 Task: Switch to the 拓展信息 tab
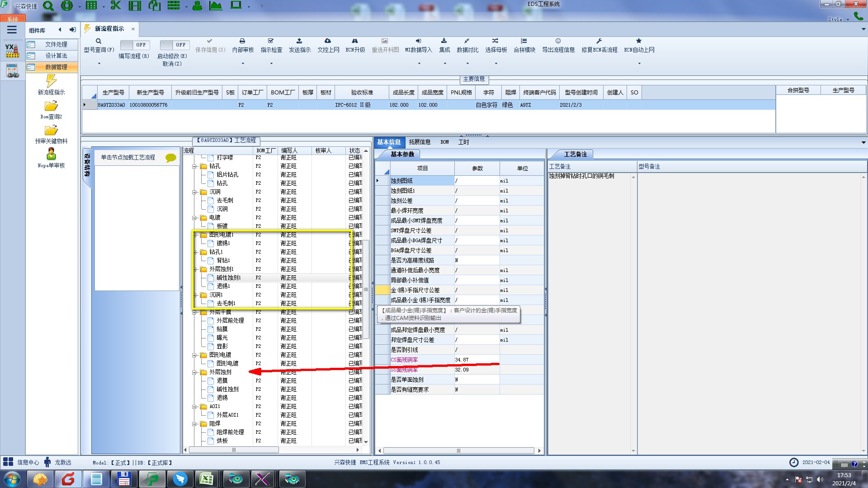(419, 142)
